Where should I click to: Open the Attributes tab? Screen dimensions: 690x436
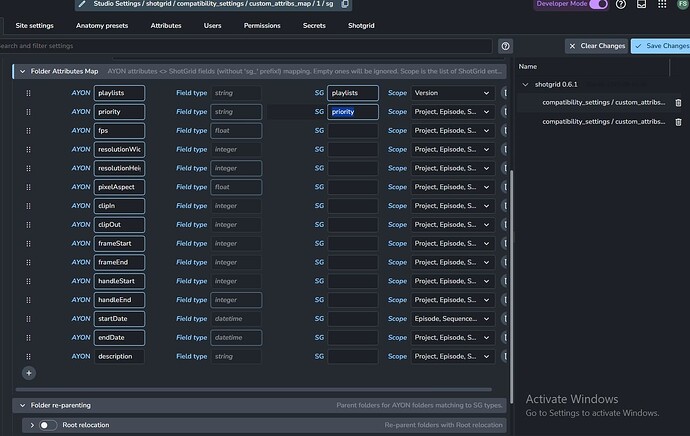tap(165, 26)
